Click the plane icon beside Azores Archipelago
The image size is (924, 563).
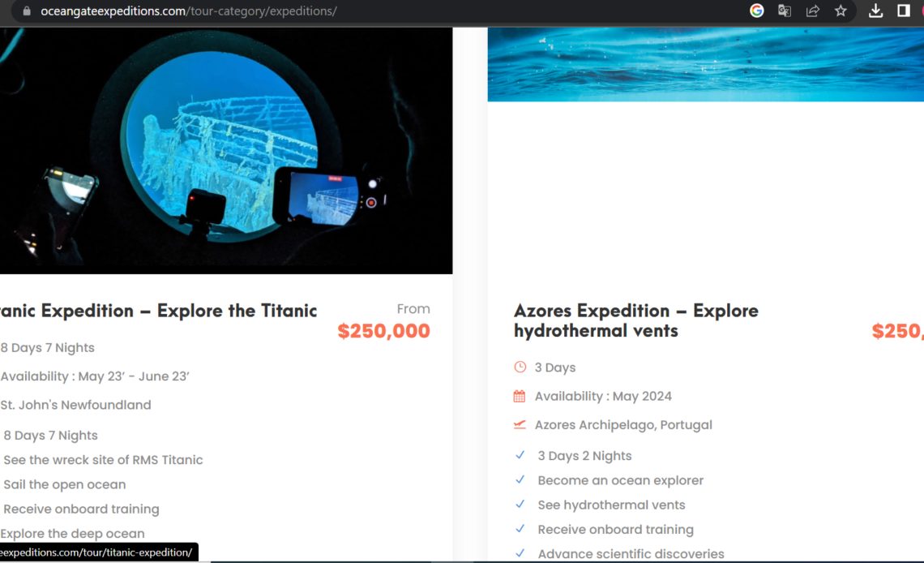pos(520,424)
